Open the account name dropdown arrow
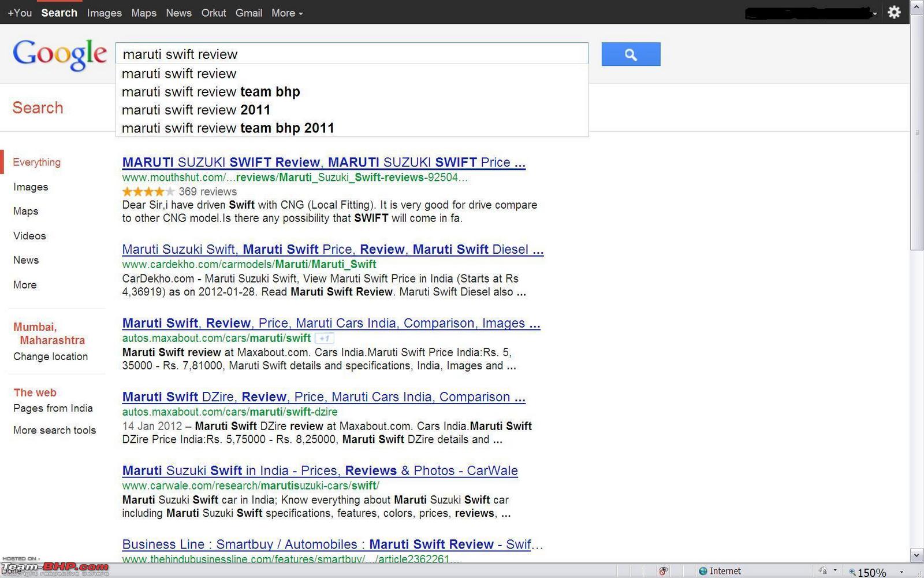The width and height of the screenshot is (924, 578). (875, 13)
